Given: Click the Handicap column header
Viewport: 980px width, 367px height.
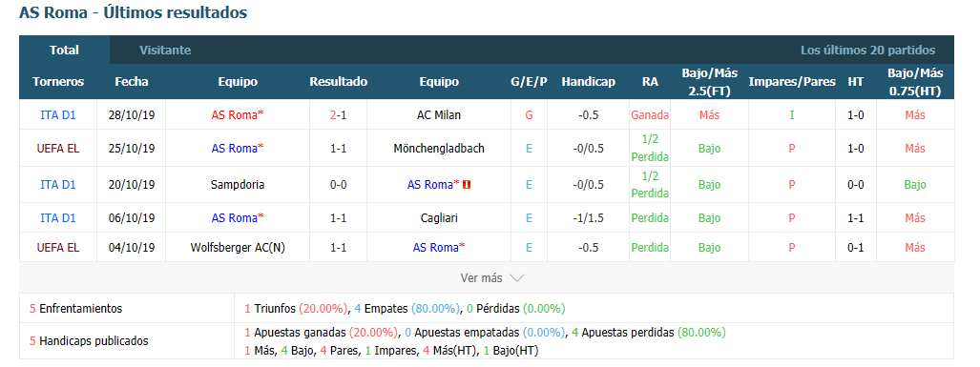Looking at the screenshot, I should coord(588,82).
